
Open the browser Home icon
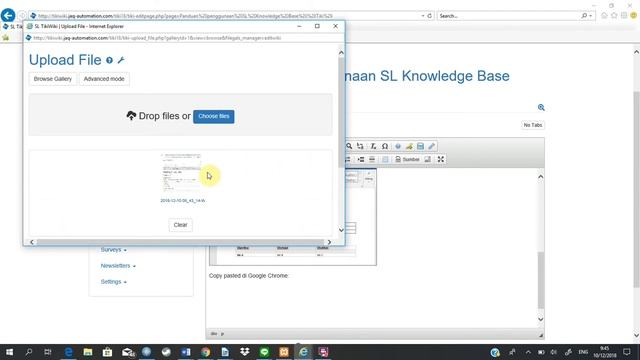point(604,16)
